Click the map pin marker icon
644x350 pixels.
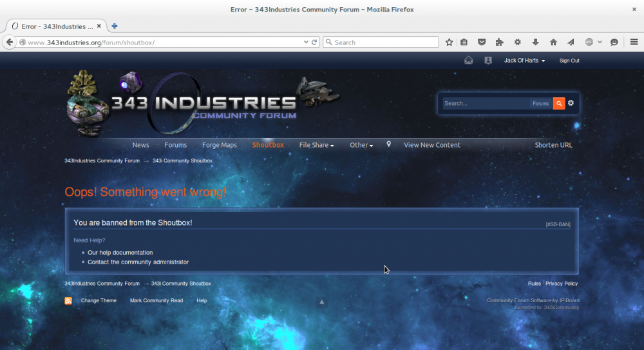pos(388,144)
